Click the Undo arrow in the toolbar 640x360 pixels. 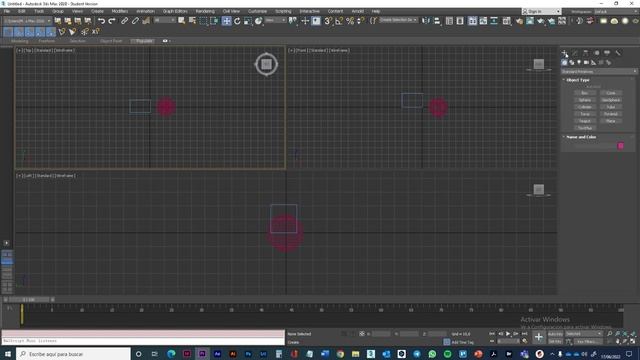101,21
